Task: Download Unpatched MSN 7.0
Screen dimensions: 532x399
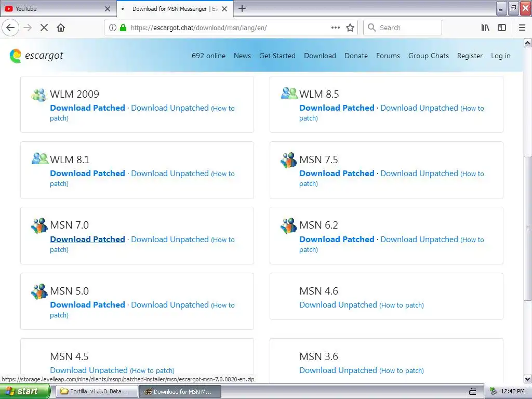Action: [170, 239]
